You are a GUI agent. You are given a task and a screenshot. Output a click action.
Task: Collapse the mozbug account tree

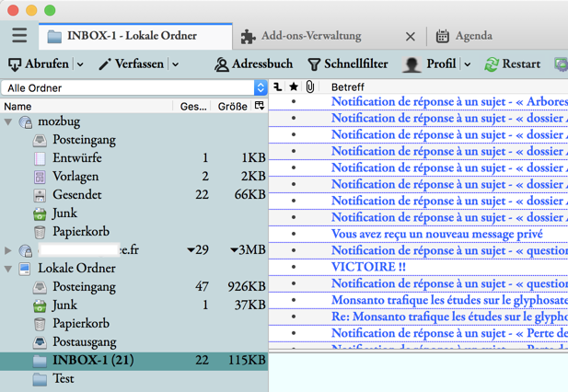pos(8,121)
